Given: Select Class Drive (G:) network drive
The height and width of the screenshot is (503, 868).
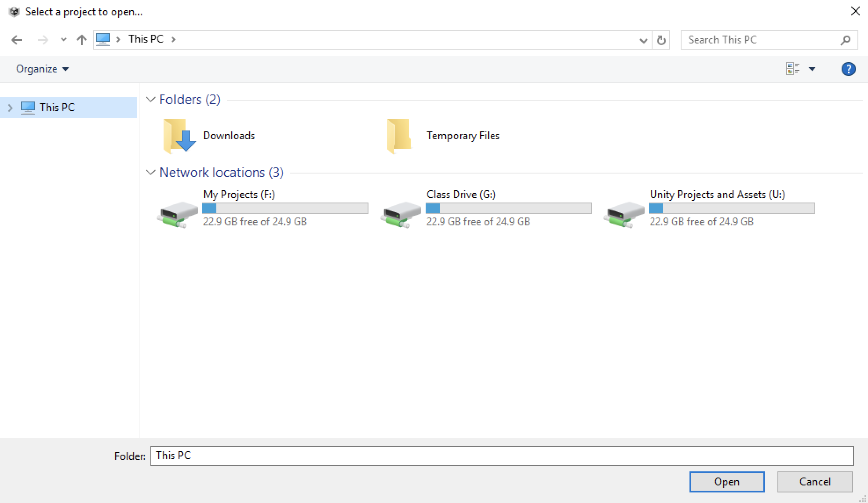Looking at the screenshot, I should click(461, 195).
